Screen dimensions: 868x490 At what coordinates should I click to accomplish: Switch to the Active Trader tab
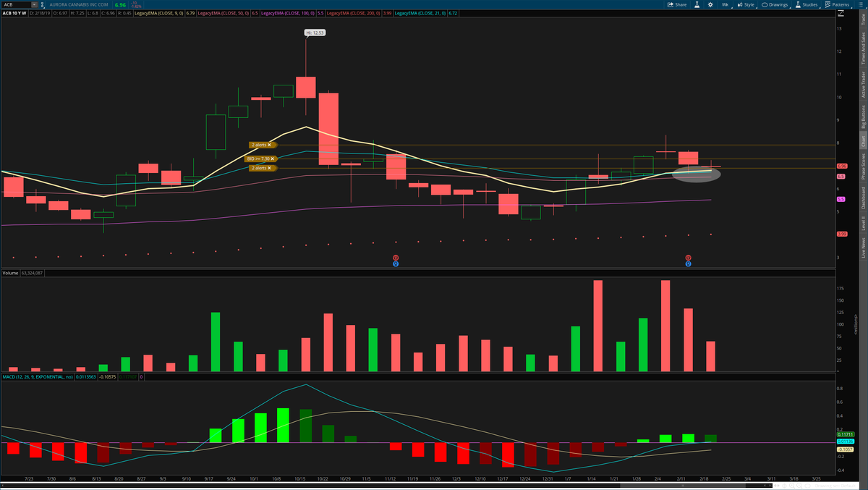(863, 85)
